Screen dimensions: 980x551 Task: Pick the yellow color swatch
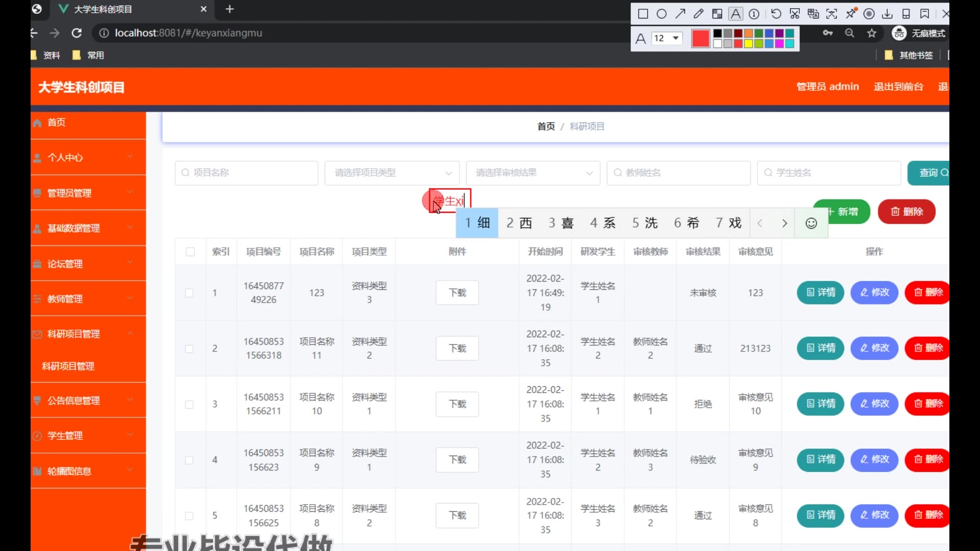(748, 44)
